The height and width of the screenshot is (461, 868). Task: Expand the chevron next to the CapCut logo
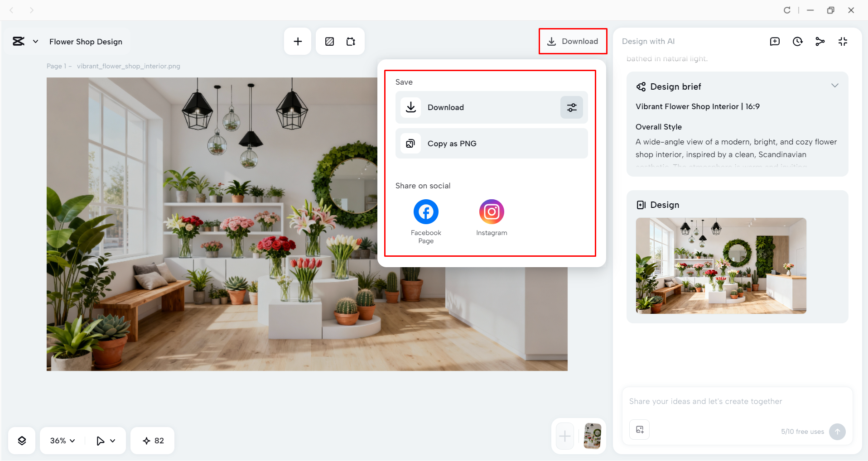(35, 42)
